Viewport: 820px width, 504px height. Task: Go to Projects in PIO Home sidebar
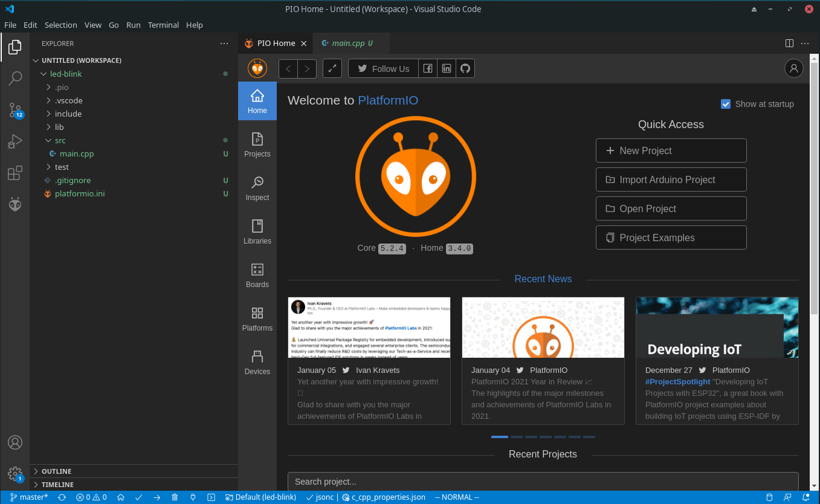click(x=257, y=146)
